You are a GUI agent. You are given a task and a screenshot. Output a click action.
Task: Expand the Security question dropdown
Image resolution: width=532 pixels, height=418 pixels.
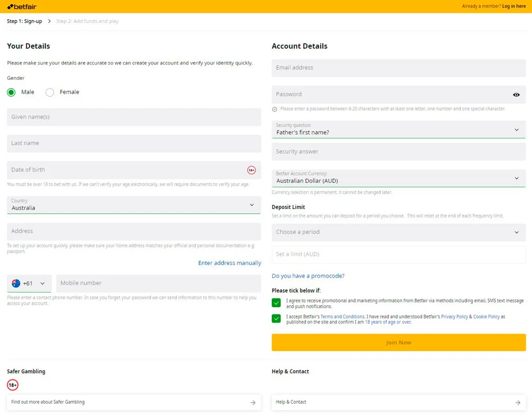pos(398,129)
